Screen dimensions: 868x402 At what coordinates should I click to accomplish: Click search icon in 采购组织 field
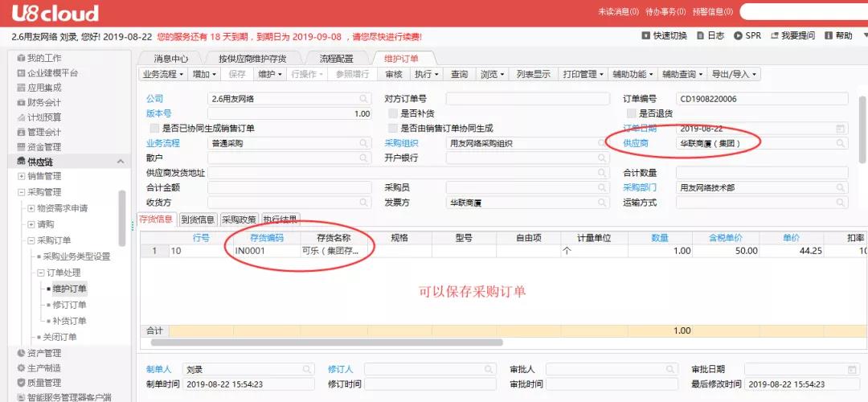(601, 144)
